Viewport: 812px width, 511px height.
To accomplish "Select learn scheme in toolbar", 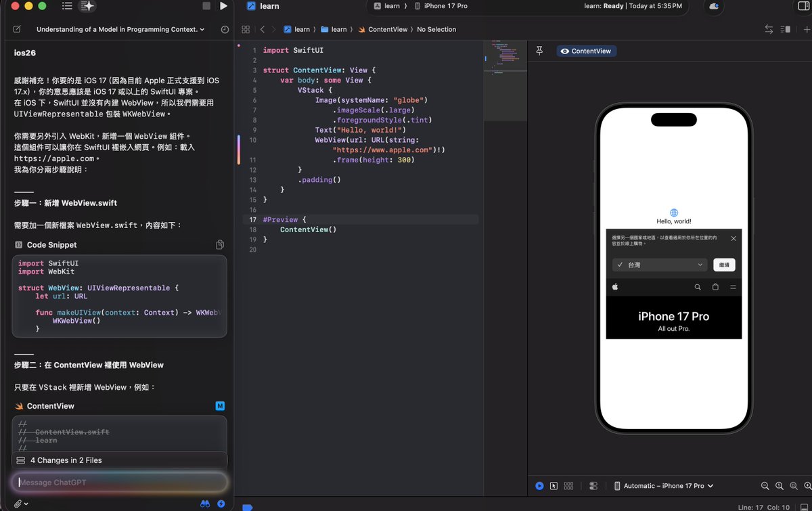I will pyautogui.click(x=386, y=6).
